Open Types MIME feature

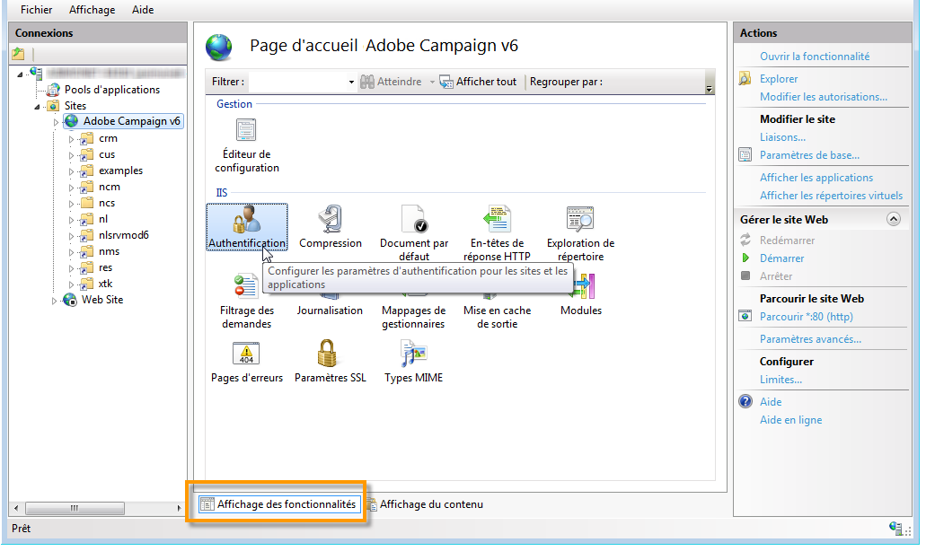[413, 363]
